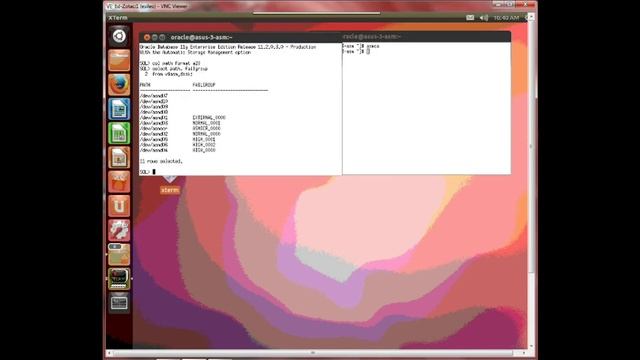Screen dimensions: 640x360
Task: Click the bottom-most launcher icon below XTerm
Action: point(119,303)
